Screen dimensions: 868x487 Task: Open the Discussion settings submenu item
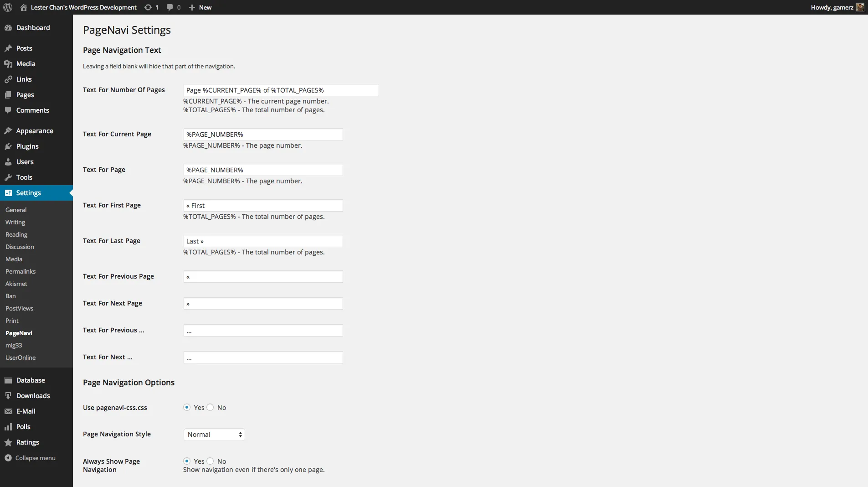click(20, 247)
